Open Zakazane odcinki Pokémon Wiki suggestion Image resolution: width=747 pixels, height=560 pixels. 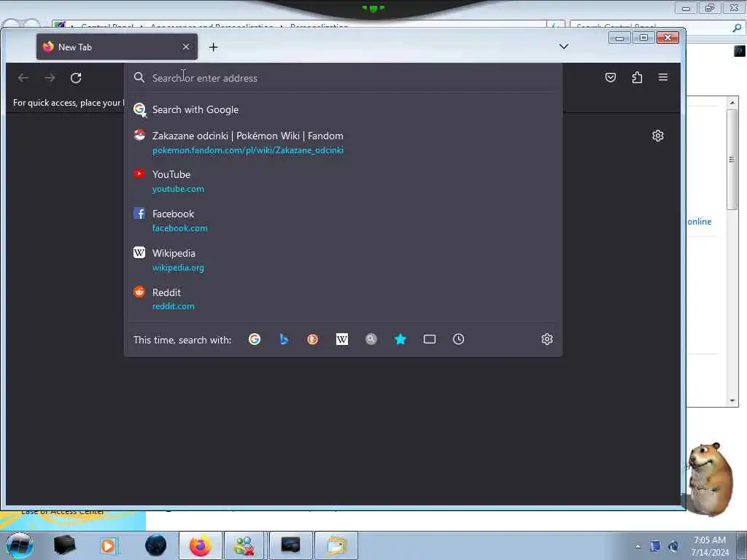[343, 142]
